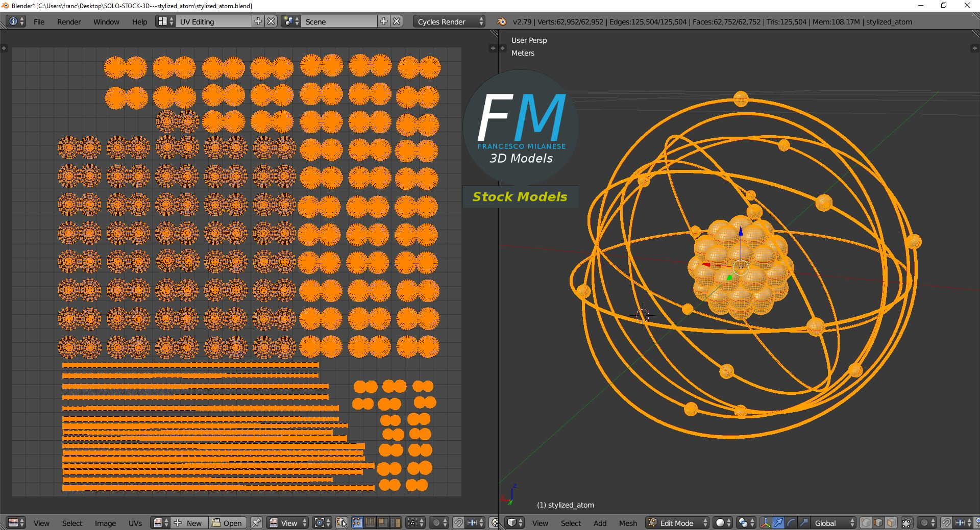This screenshot has width=980, height=530.
Task: Select the rotate manipulator
Action: pyautogui.click(x=791, y=523)
